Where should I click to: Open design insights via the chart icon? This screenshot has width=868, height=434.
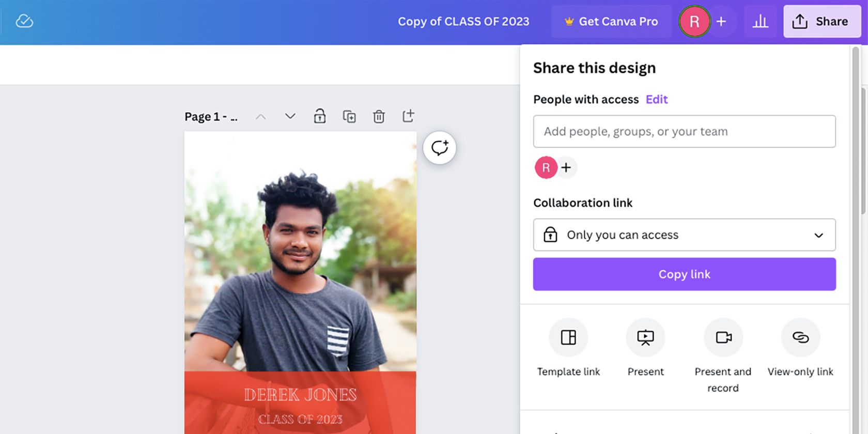(761, 21)
